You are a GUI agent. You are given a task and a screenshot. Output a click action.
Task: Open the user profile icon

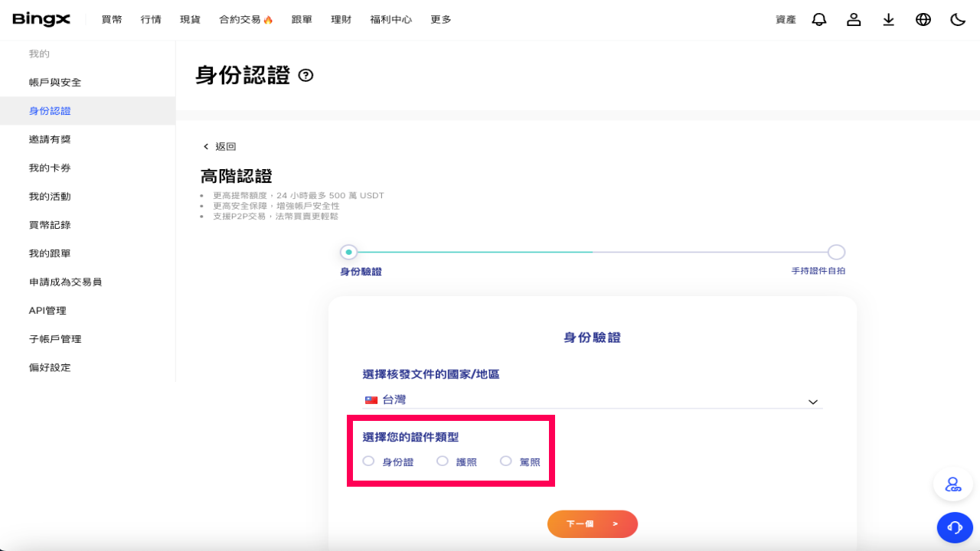(854, 19)
